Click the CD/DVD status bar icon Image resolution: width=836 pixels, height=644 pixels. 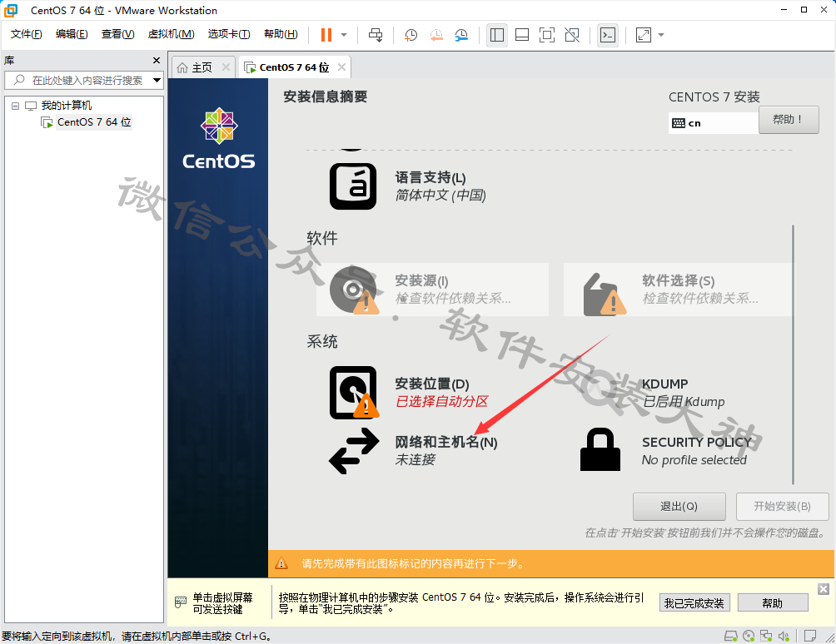point(749,636)
